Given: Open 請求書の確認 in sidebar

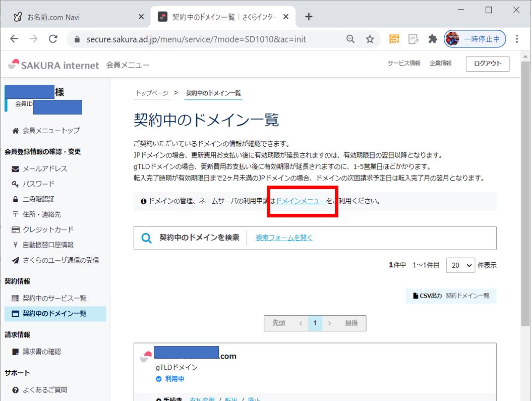Looking at the screenshot, I should tap(42, 352).
